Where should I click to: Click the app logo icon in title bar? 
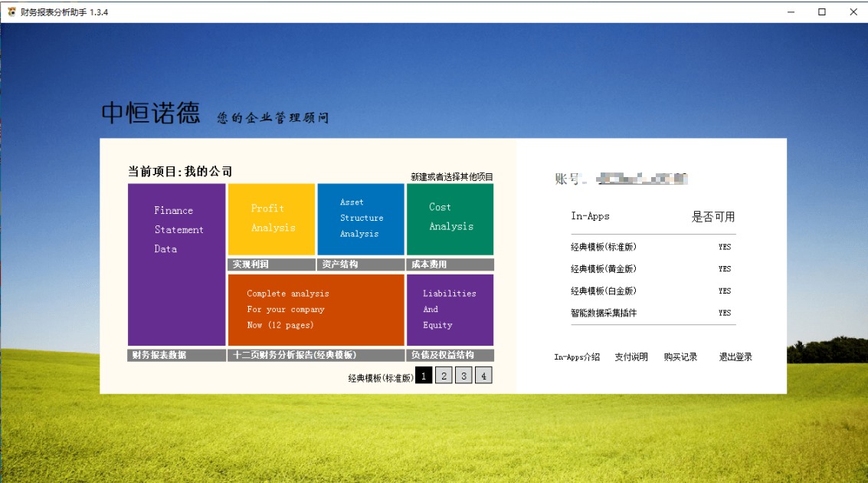pos(11,11)
